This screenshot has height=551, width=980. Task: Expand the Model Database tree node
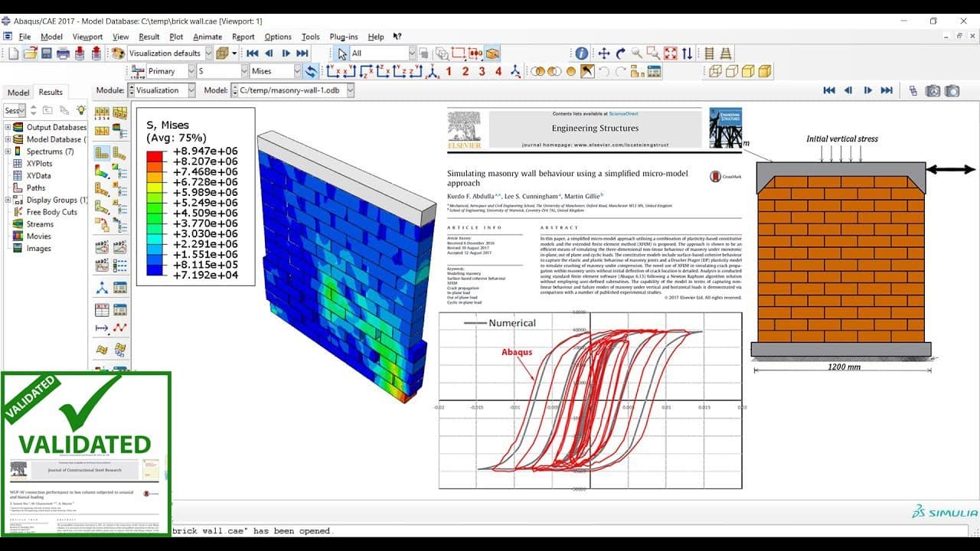click(8, 139)
